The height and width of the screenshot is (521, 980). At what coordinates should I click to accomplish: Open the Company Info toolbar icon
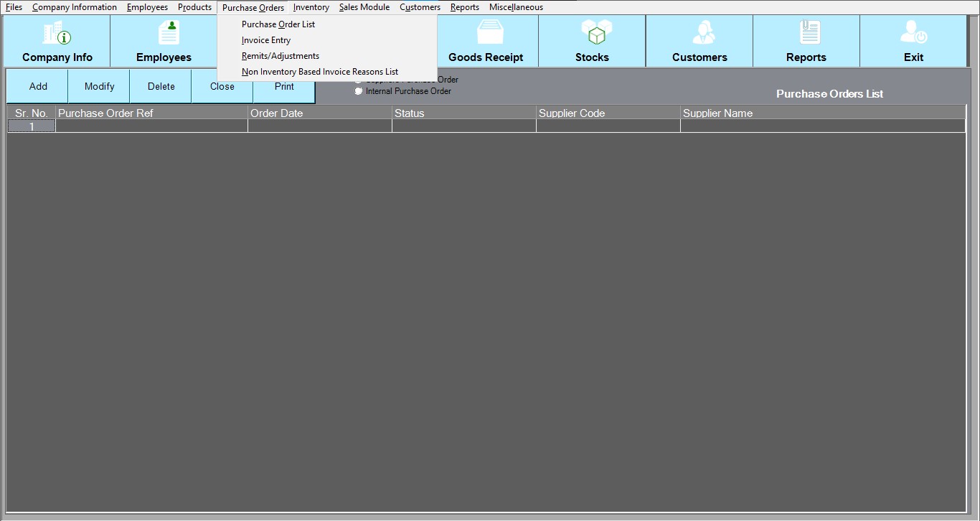tap(57, 41)
